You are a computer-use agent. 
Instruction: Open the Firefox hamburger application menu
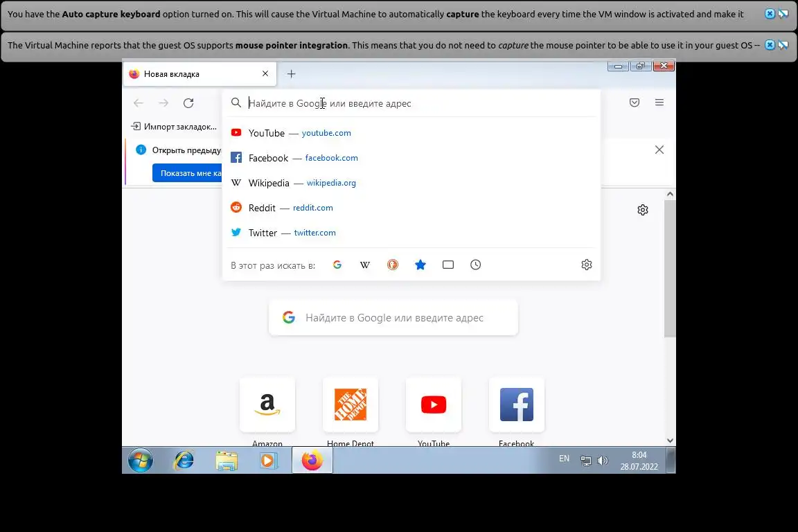tap(659, 103)
